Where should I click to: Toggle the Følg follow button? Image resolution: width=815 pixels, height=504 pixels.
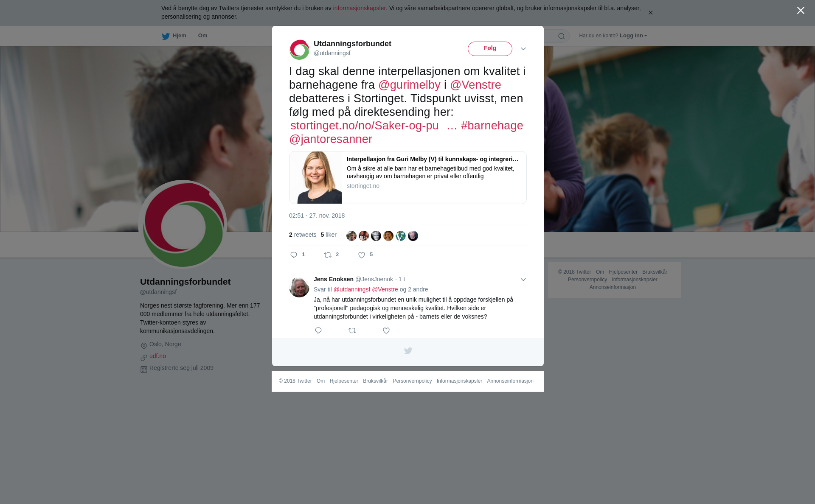point(490,49)
